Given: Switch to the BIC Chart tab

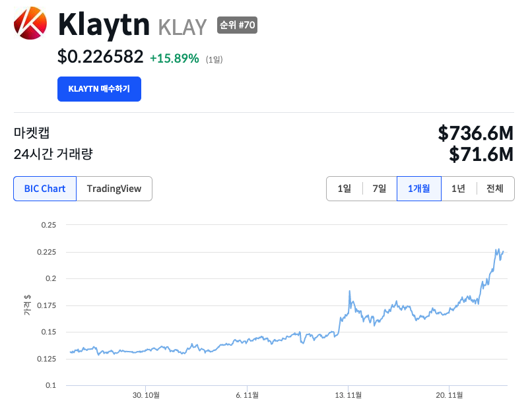Looking at the screenshot, I should click(x=45, y=189).
